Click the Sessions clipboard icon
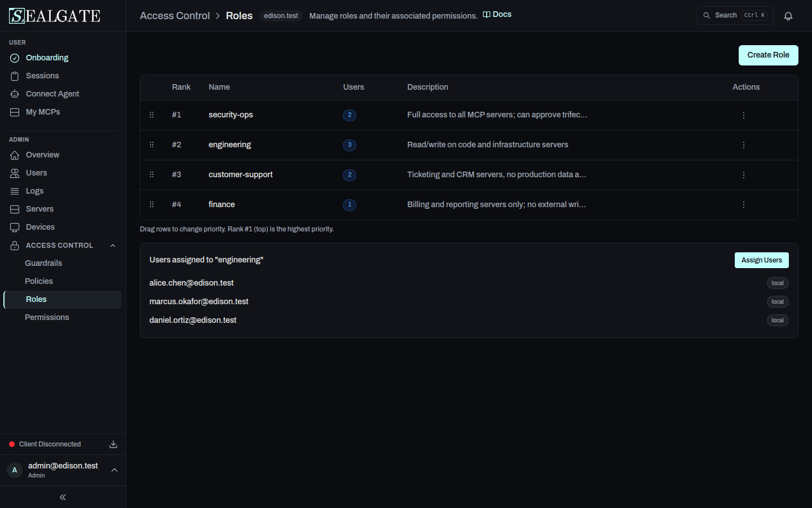Image resolution: width=812 pixels, height=508 pixels. tap(15, 76)
